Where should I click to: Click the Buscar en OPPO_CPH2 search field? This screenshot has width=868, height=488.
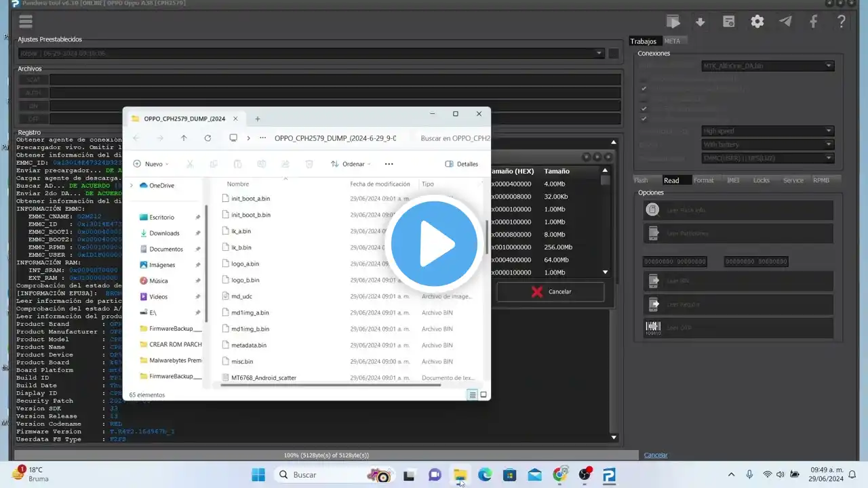pyautogui.click(x=453, y=138)
